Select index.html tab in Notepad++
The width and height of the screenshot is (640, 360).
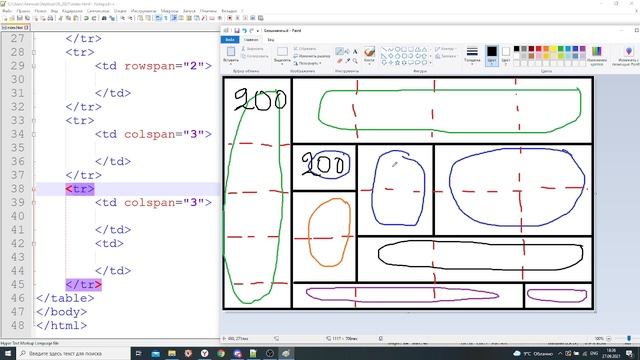[x=15, y=27]
